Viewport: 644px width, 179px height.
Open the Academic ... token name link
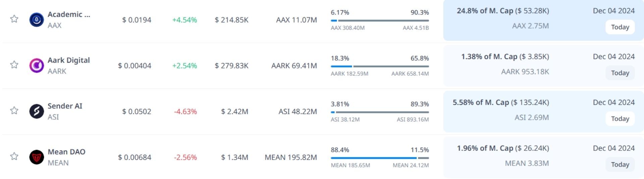(x=69, y=14)
